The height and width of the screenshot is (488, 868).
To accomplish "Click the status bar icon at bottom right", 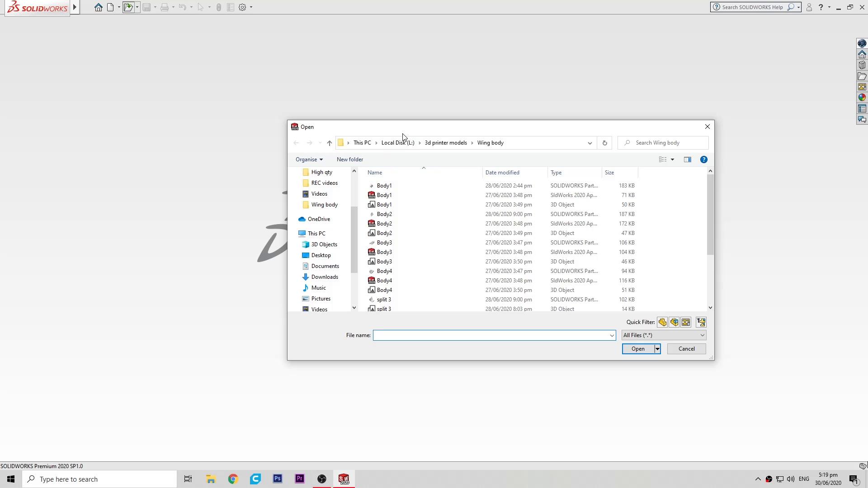I will pyautogui.click(x=863, y=466).
